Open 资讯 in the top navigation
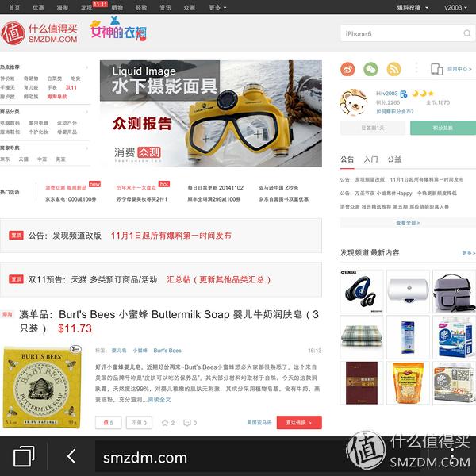Viewport: 476px width, 476px height. point(165,7)
